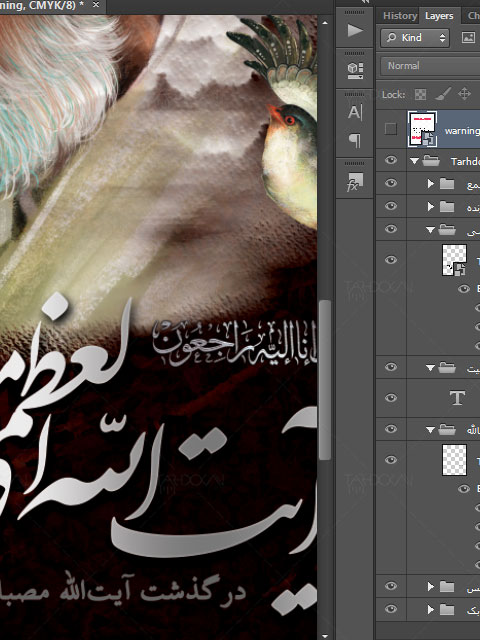Click folder icon of the س group
This screenshot has width=480, height=640.
pyautogui.click(x=447, y=587)
